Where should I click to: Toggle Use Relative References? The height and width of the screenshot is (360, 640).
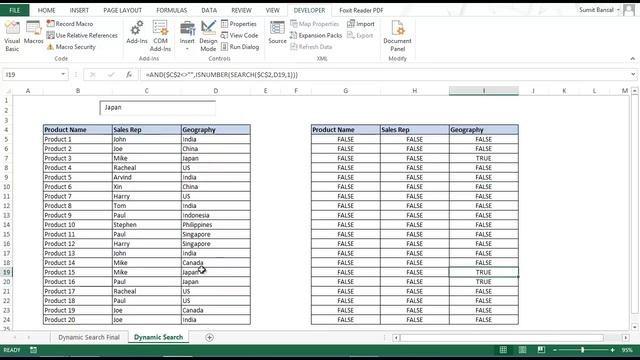82,36
